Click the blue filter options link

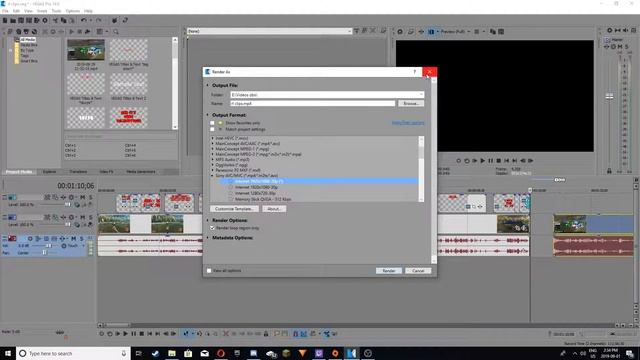click(x=408, y=123)
